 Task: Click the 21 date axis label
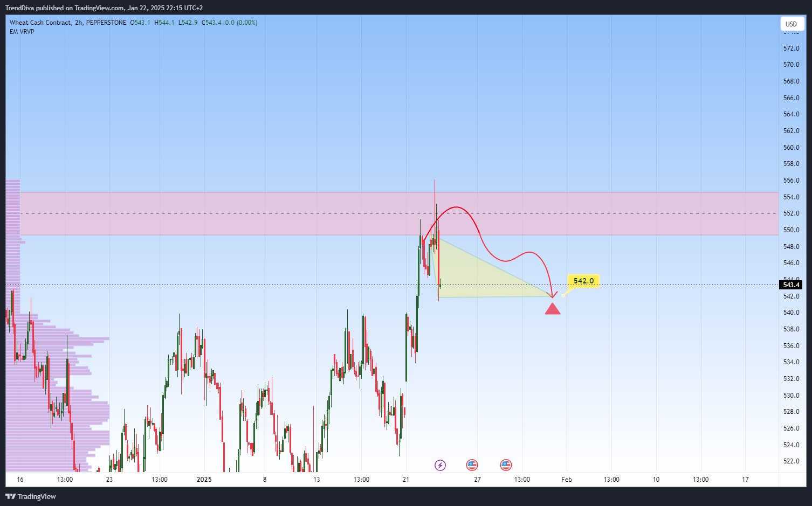click(x=406, y=480)
